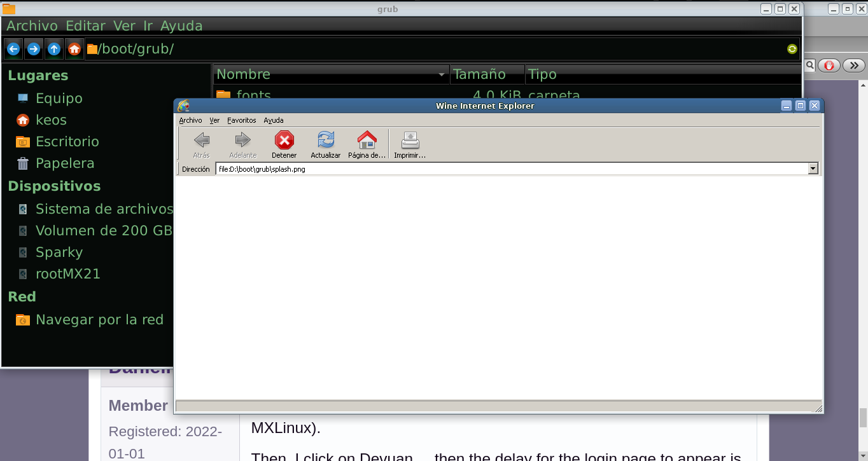Stop loading with Detener button

[284, 145]
